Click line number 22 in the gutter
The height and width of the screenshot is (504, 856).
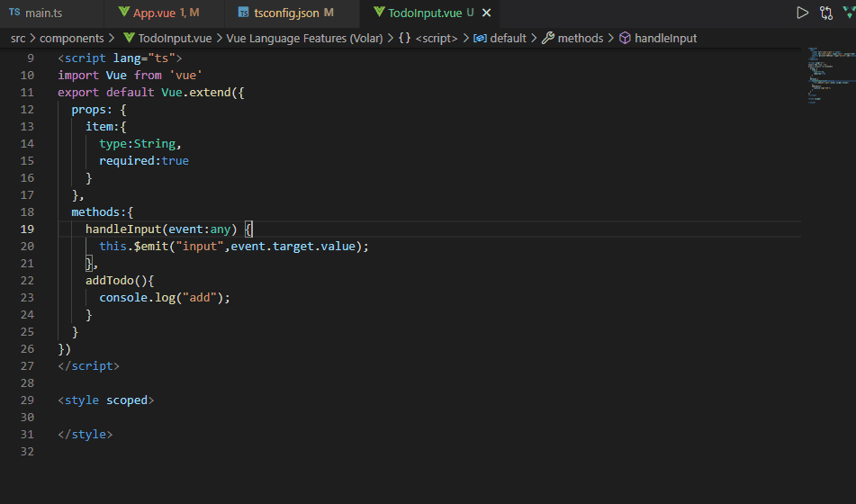[x=27, y=280]
